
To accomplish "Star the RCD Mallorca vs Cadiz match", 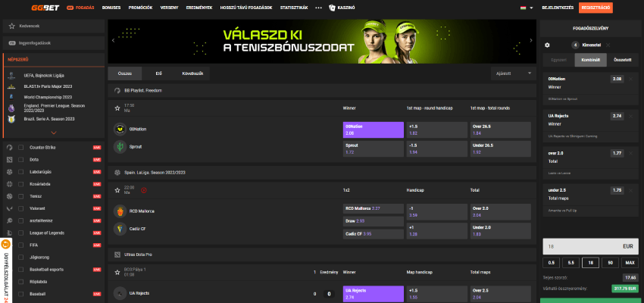I will [117, 190].
